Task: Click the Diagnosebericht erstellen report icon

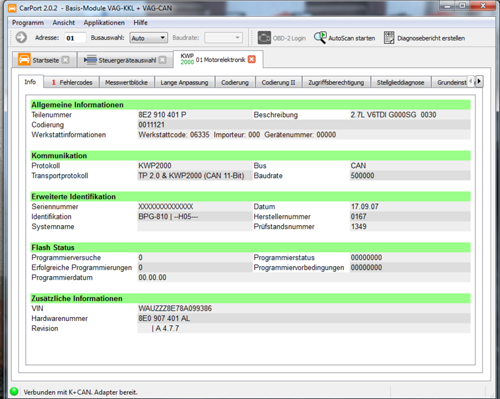Action: point(389,38)
